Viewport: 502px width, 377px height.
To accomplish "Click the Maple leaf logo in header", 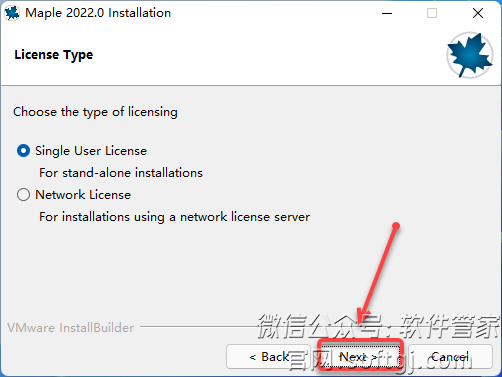I will [470, 55].
